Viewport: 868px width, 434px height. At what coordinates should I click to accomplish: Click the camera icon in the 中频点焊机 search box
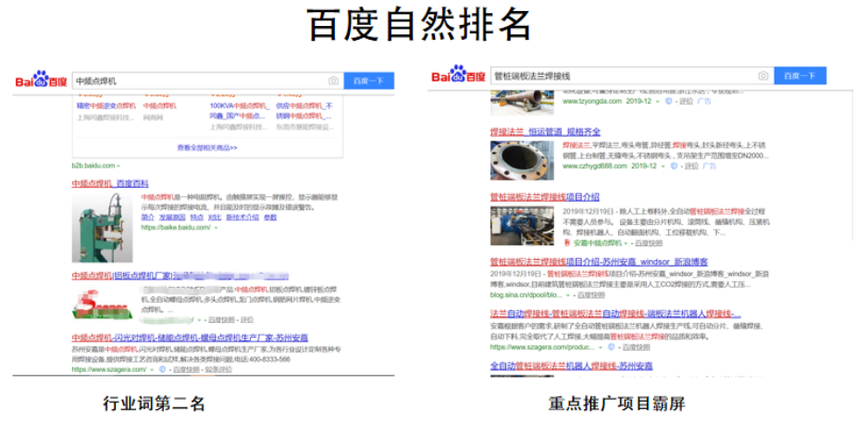click(x=333, y=81)
